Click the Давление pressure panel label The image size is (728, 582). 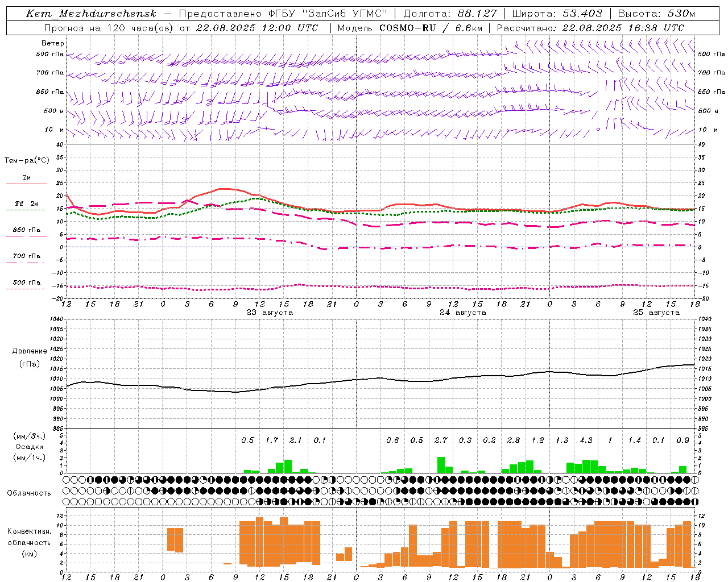pyautogui.click(x=30, y=351)
